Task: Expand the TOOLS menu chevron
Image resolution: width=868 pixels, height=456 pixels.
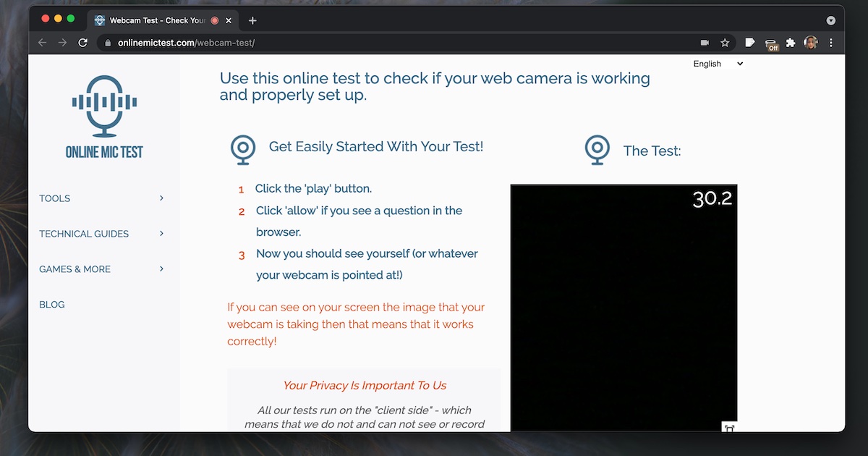Action: click(161, 198)
